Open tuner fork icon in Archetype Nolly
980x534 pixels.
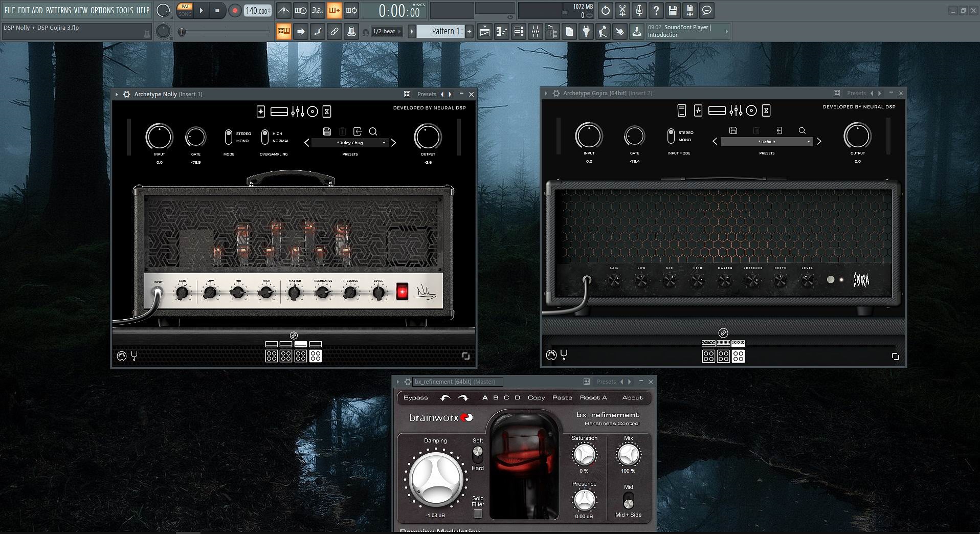[x=134, y=356]
